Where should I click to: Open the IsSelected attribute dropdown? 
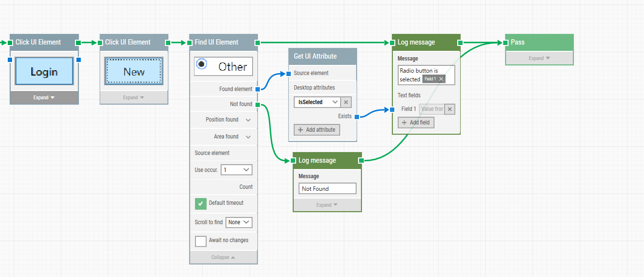pyautogui.click(x=316, y=102)
